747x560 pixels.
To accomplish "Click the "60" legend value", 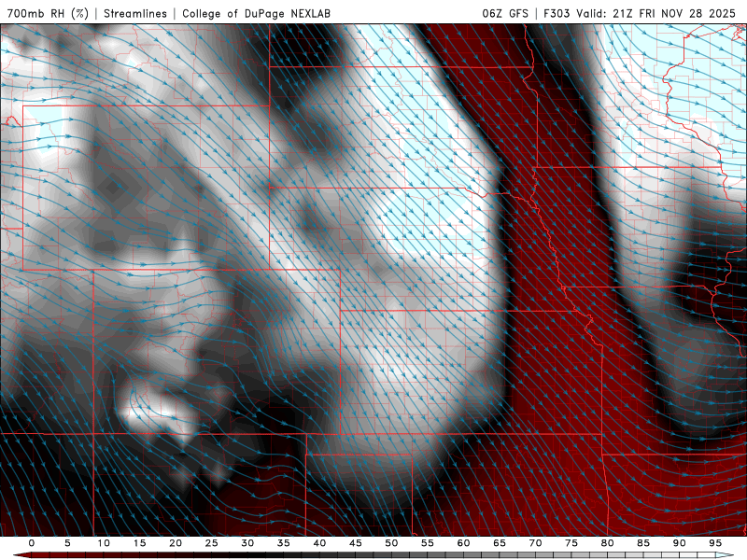I will click(463, 543).
